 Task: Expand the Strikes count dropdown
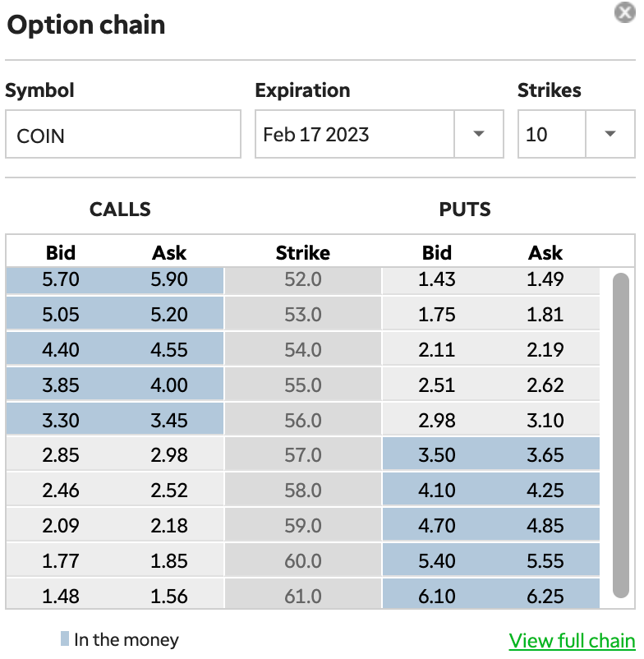pos(609,135)
